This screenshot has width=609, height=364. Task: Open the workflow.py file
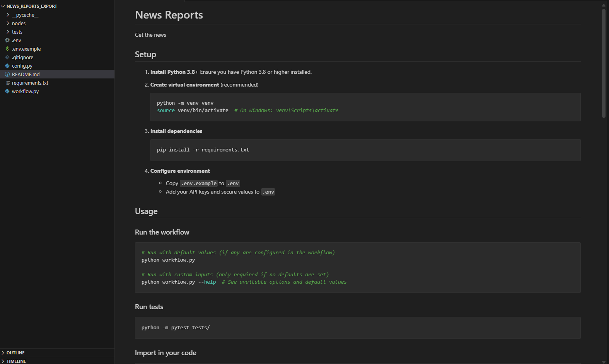coord(25,91)
